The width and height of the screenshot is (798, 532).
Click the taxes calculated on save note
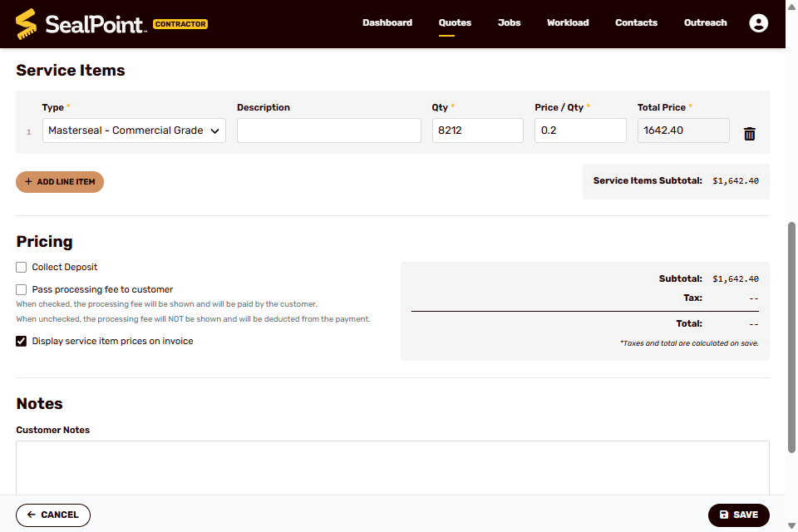click(689, 343)
